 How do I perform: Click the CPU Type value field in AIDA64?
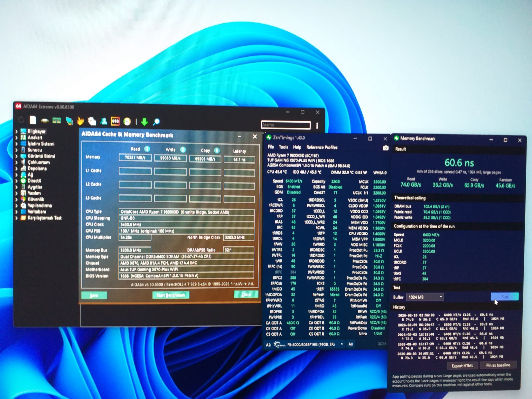click(x=187, y=212)
